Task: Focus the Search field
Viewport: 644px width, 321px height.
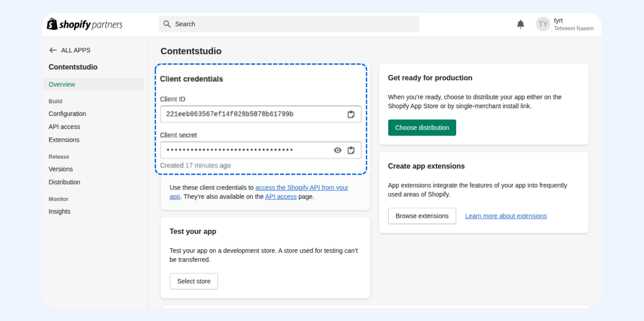Action: pyautogui.click(x=289, y=24)
